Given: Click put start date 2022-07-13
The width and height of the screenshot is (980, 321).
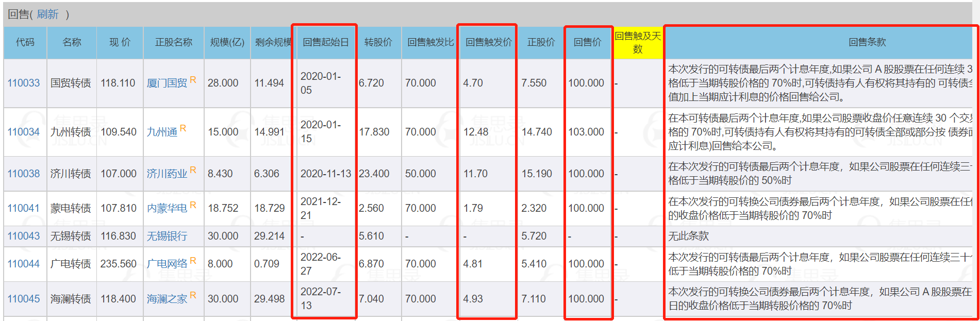Looking at the screenshot, I should (x=321, y=299).
